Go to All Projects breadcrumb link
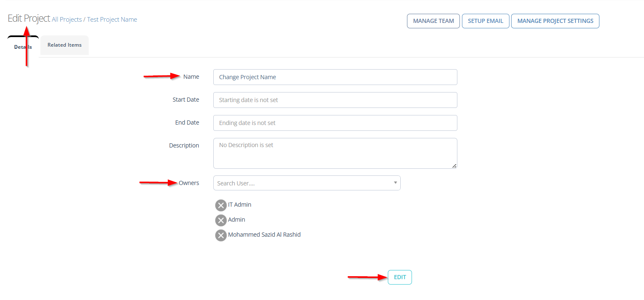 [x=67, y=20]
